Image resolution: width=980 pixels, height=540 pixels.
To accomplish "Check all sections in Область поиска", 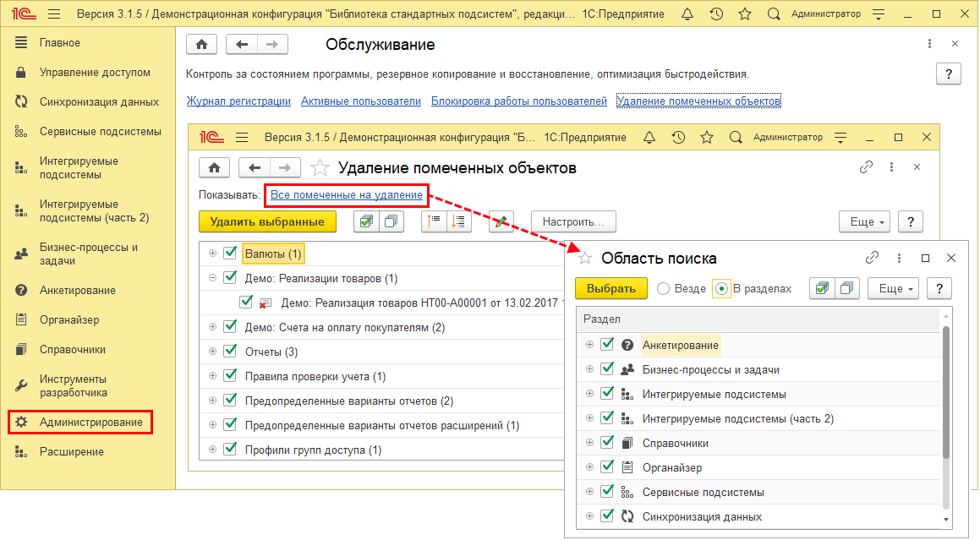I will coord(822,288).
